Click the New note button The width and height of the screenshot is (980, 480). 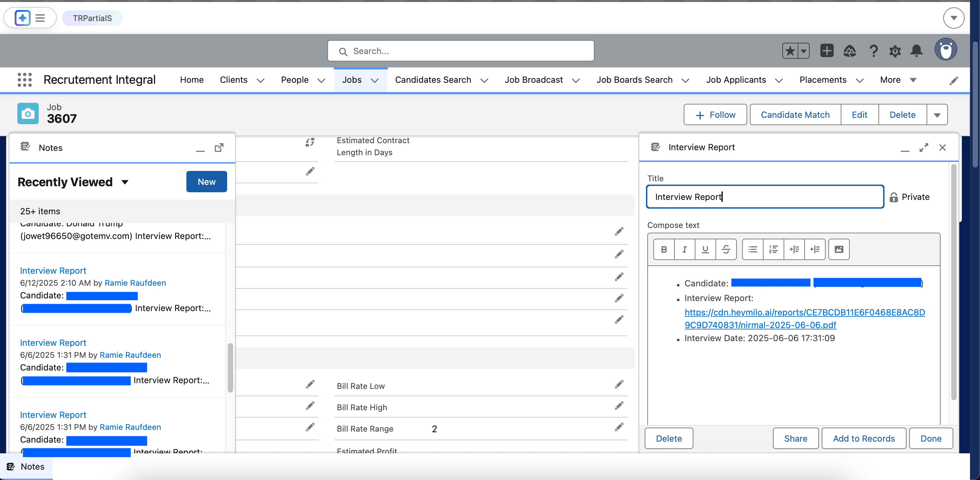[x=206, y=182]
